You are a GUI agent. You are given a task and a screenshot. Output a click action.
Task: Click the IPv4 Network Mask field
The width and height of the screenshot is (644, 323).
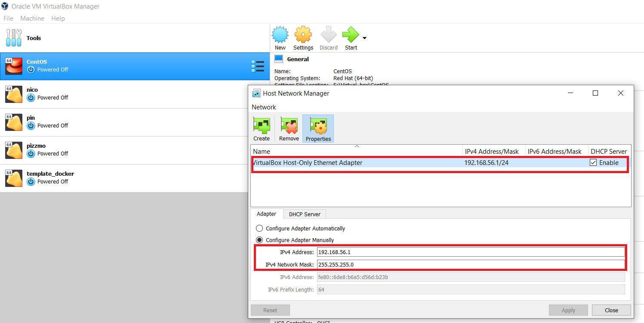(x=471, y=264)
